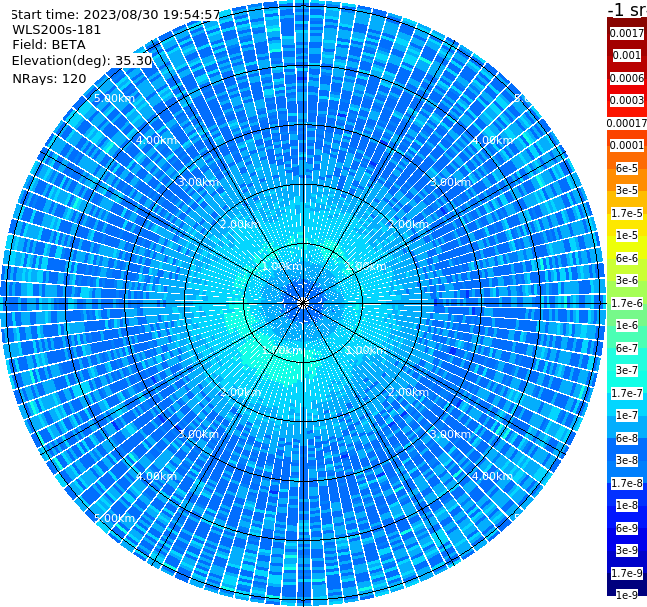The width and height of the screenshot is (647, 607).
Task: Select the 0.001 colorbar value
Action: click(x=627, y=56)
